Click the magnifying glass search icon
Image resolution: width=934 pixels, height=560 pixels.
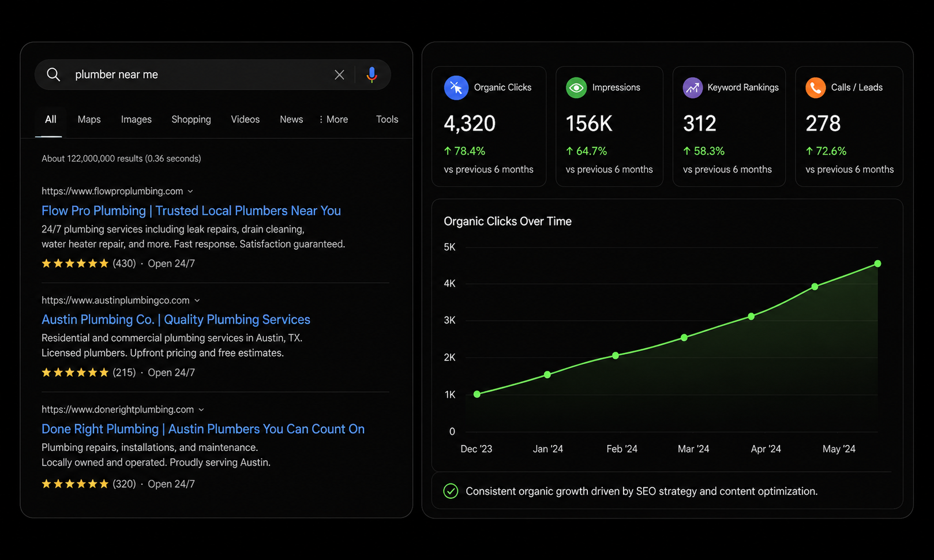(53, 74)
